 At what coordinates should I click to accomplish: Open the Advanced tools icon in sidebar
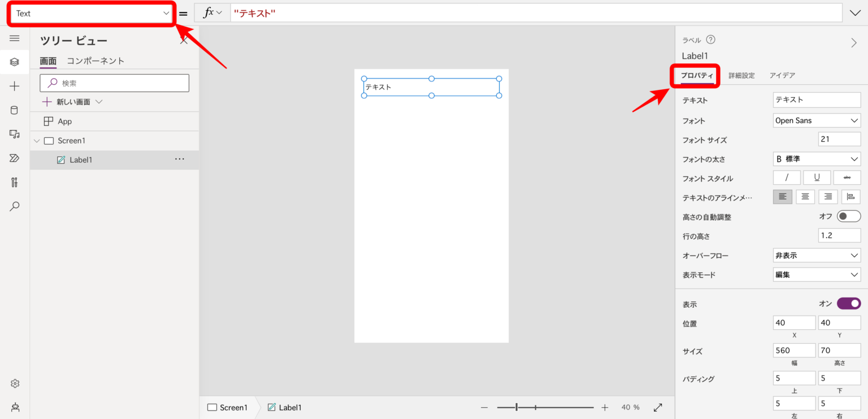click(15, 182)
